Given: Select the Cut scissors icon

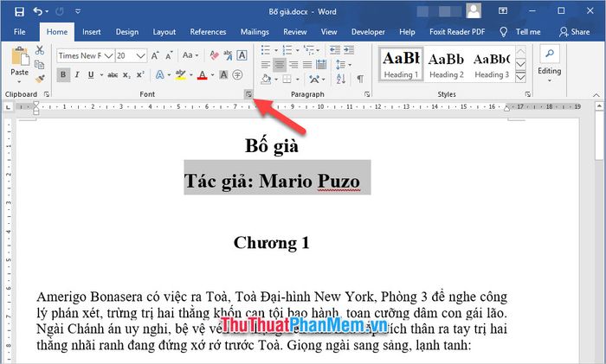Looking at the screenshot, I should coord(40,50).
